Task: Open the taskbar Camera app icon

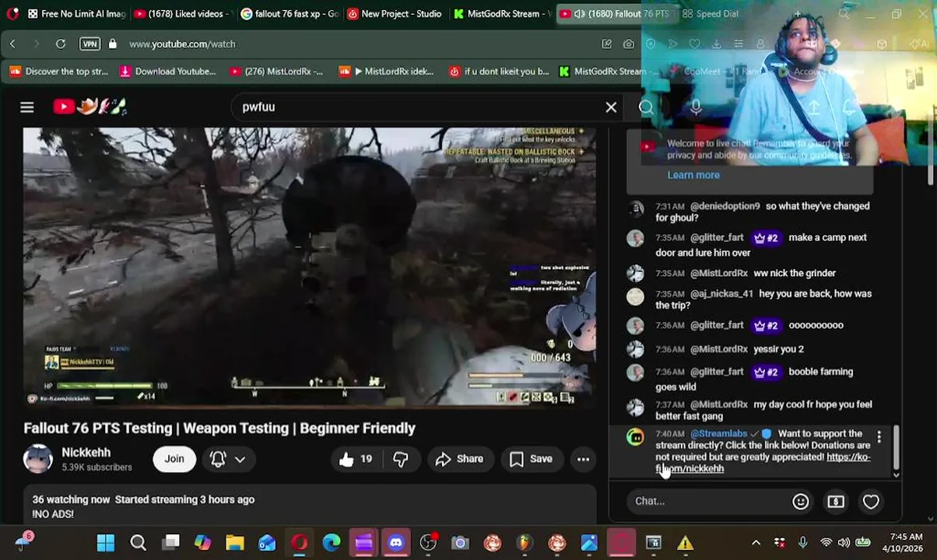Action: point(460,543)
